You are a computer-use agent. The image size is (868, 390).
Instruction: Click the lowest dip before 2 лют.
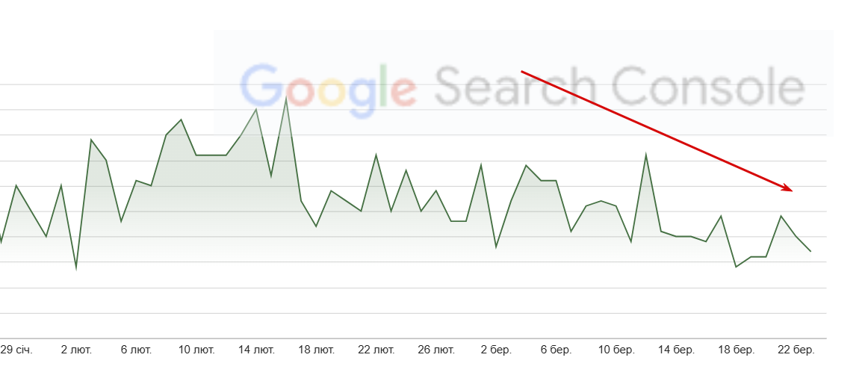[76, 267]
